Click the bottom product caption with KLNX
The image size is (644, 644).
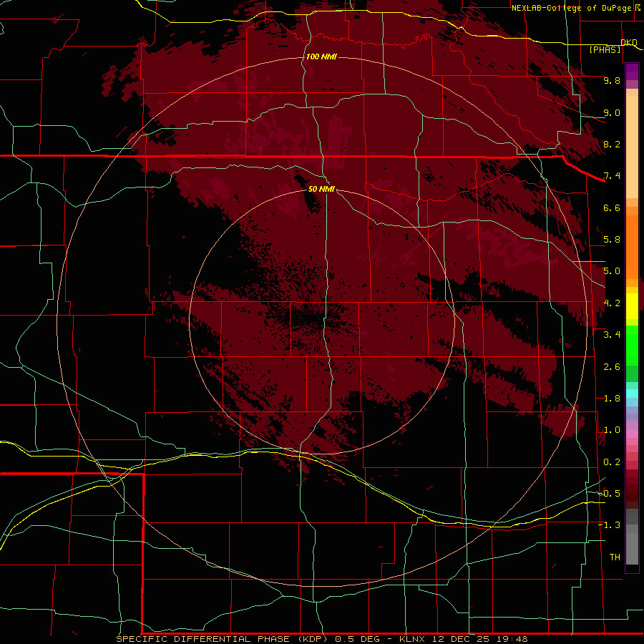(321, 639)
